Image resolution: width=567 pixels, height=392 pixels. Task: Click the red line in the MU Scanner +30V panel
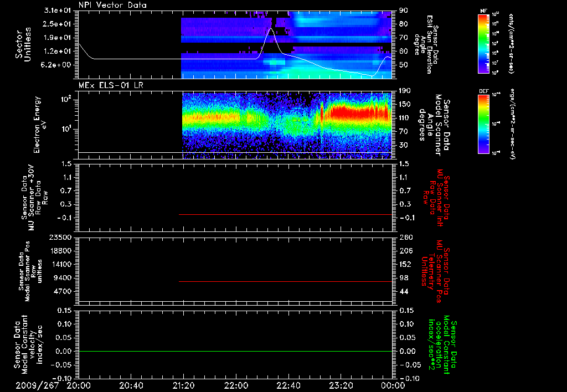[x=286, y=214]
